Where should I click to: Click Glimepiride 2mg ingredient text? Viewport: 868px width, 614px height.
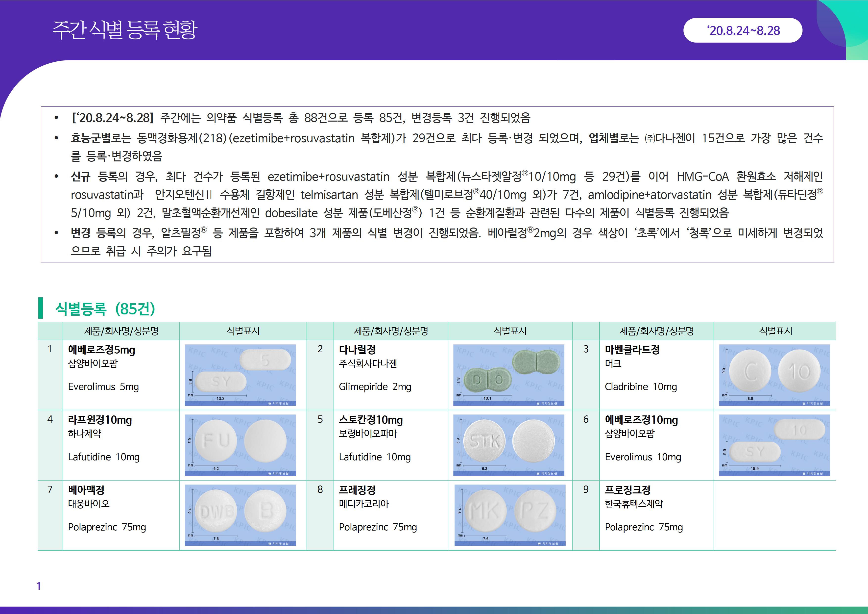click(375, 387)
